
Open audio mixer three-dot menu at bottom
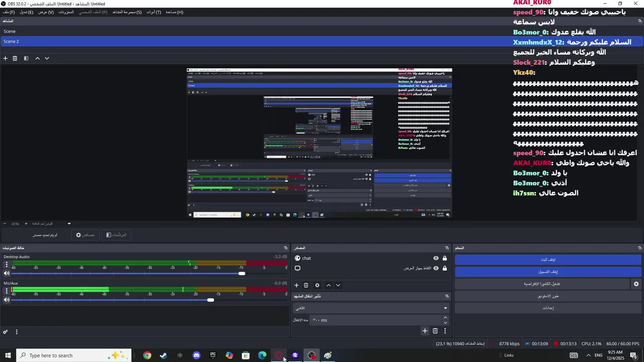(x=17, y=332)
